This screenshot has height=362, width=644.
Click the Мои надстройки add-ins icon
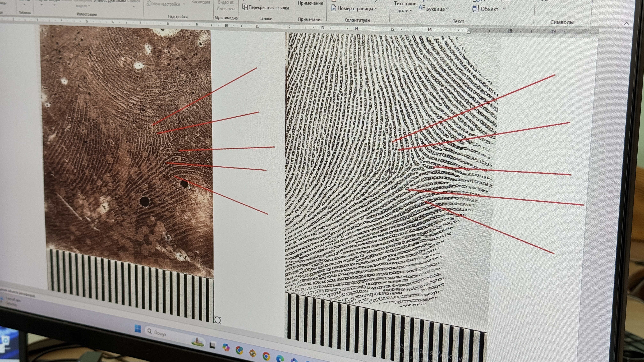[149, 4]
